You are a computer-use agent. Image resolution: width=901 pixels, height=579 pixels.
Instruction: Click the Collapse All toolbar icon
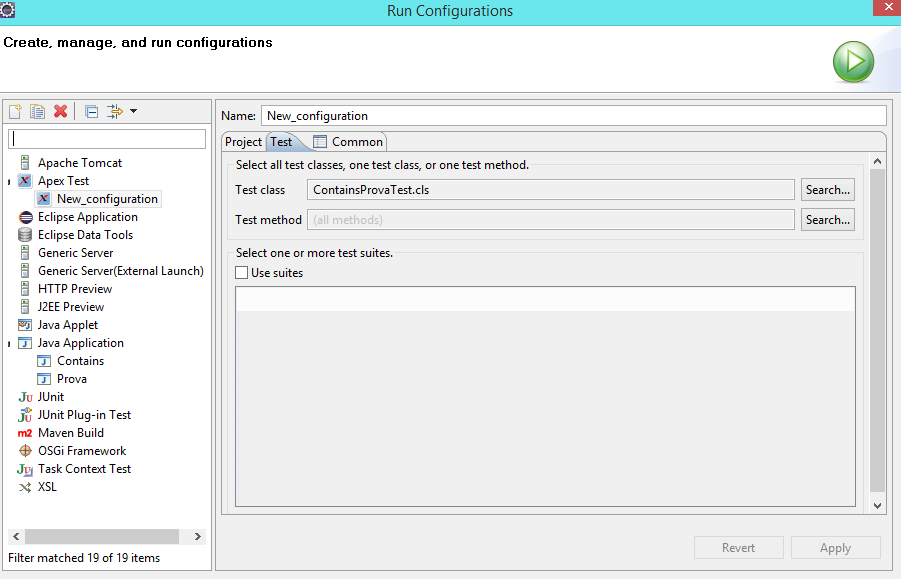(x=91, y=112)
